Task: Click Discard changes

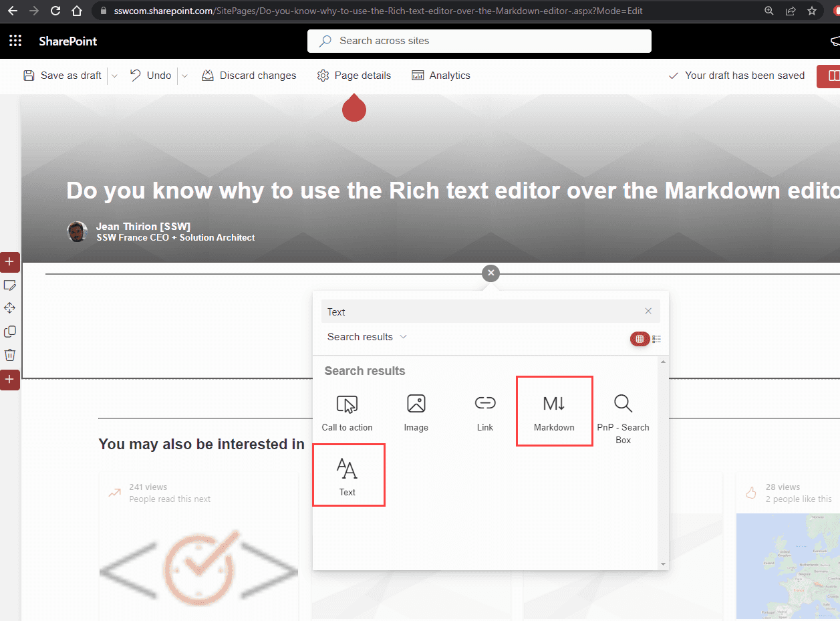Action: (249, 76)
